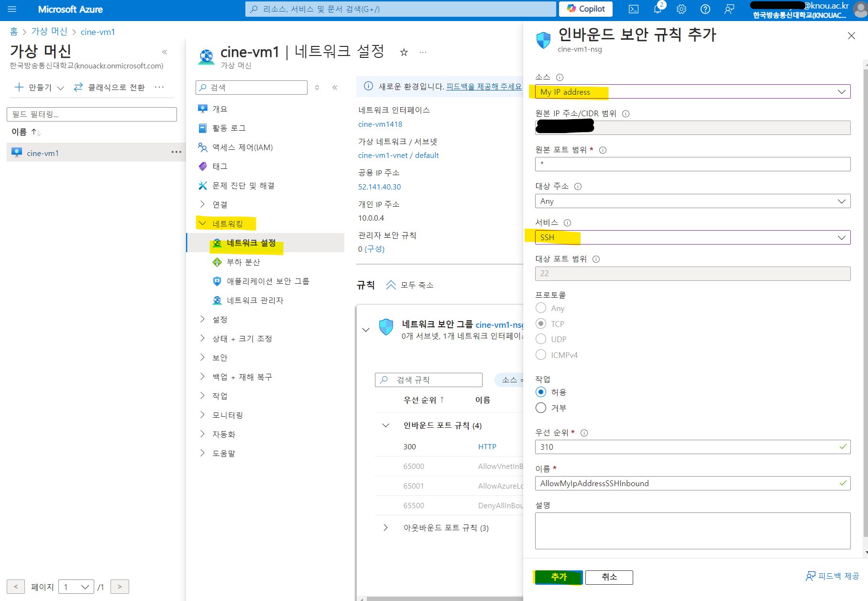The image size is (868, 601).
Task: Expand the 설정 section
Action: (x=202, y=319)
